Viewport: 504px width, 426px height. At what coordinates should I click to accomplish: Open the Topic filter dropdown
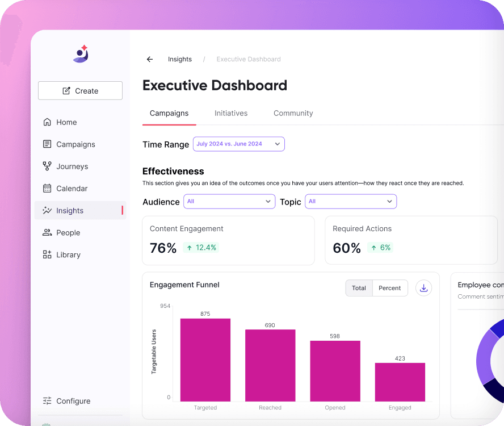(351, 202)
